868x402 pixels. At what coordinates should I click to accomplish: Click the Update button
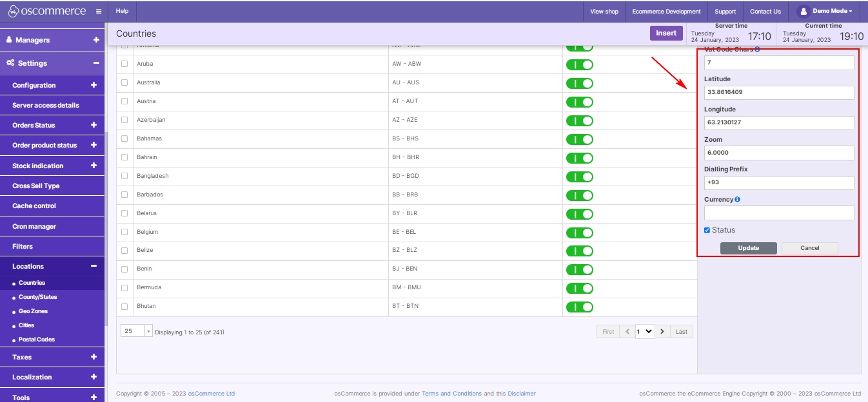click(748, 248)
